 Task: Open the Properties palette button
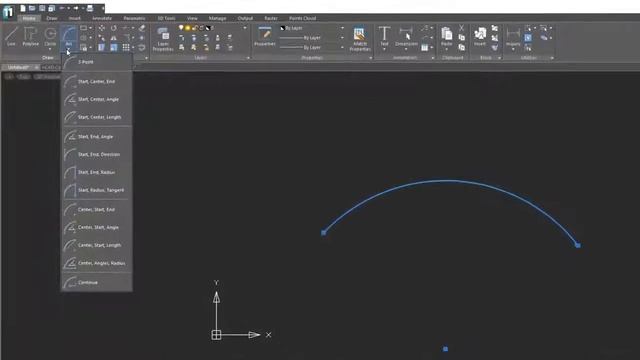264,36
